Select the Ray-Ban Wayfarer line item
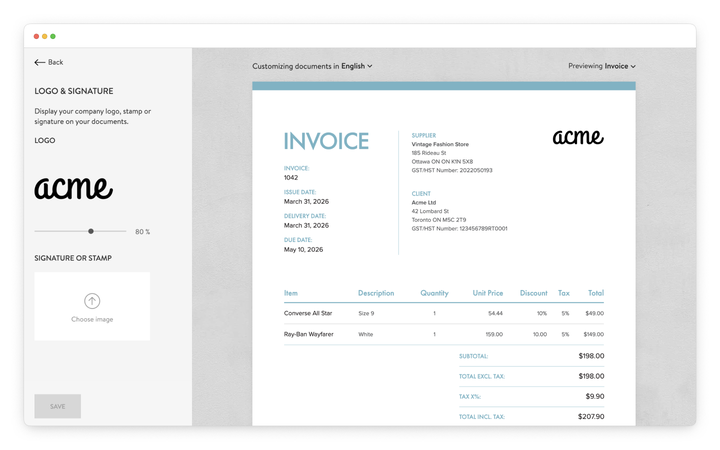This screenshot has height=450, width=720. tap(308, 334)
